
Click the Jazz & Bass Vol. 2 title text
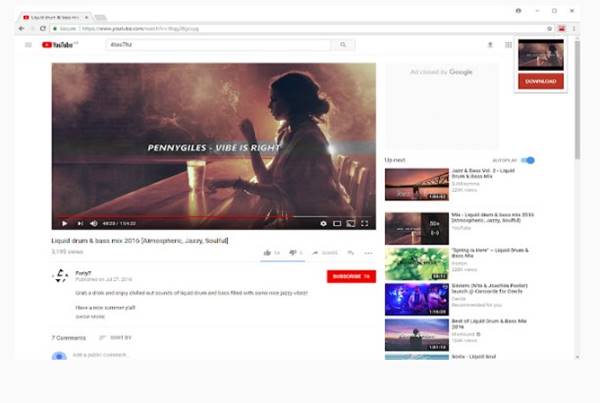[x=483, y=173]
